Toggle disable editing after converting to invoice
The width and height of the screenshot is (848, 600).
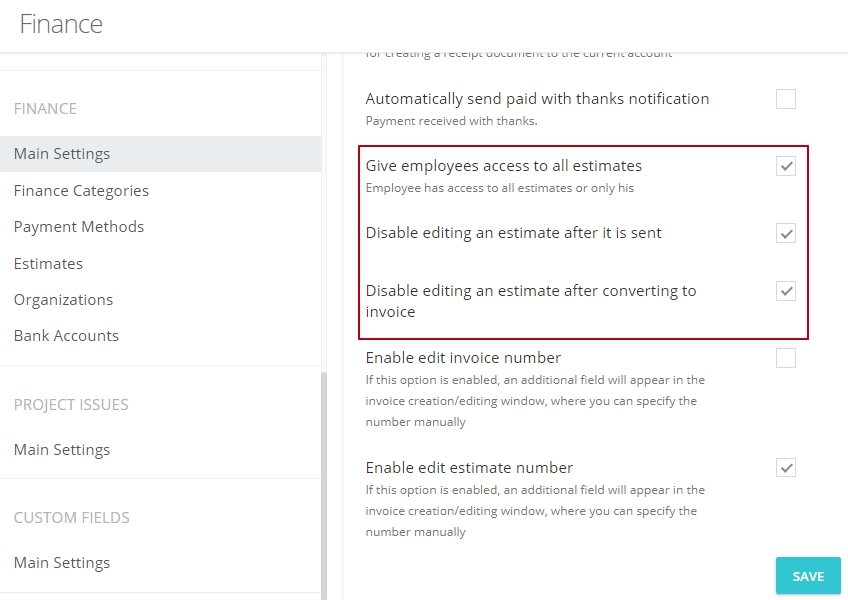click(x=785, y=291)
